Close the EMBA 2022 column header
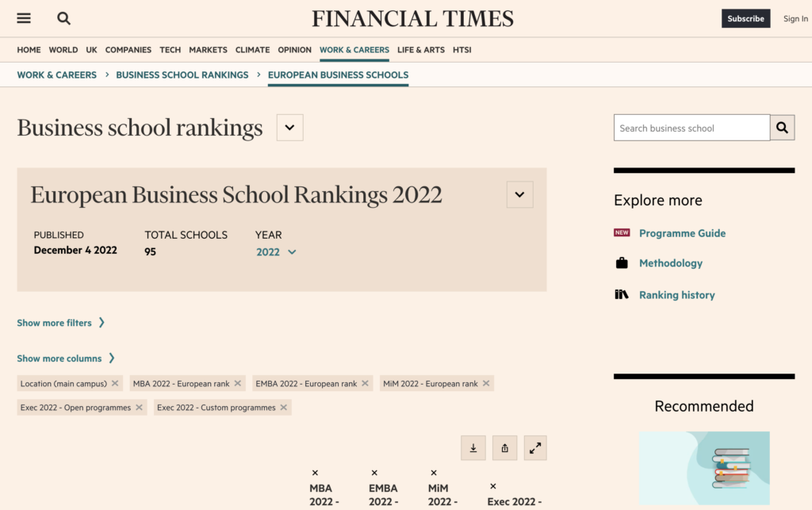Image resolution: width=812 pixels, height=510 pixels. pos(374,473)
